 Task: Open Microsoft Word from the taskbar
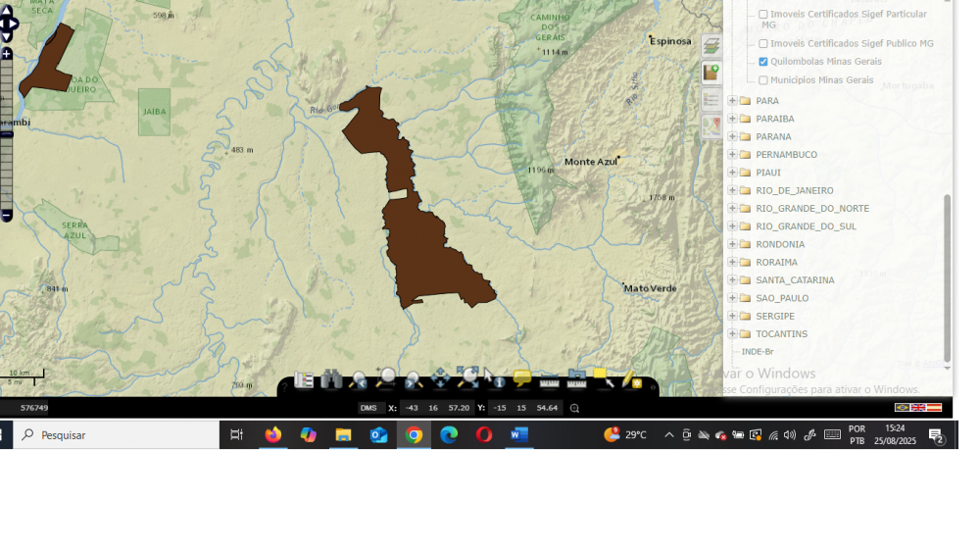pyautogui.click(x=519, y=435)
